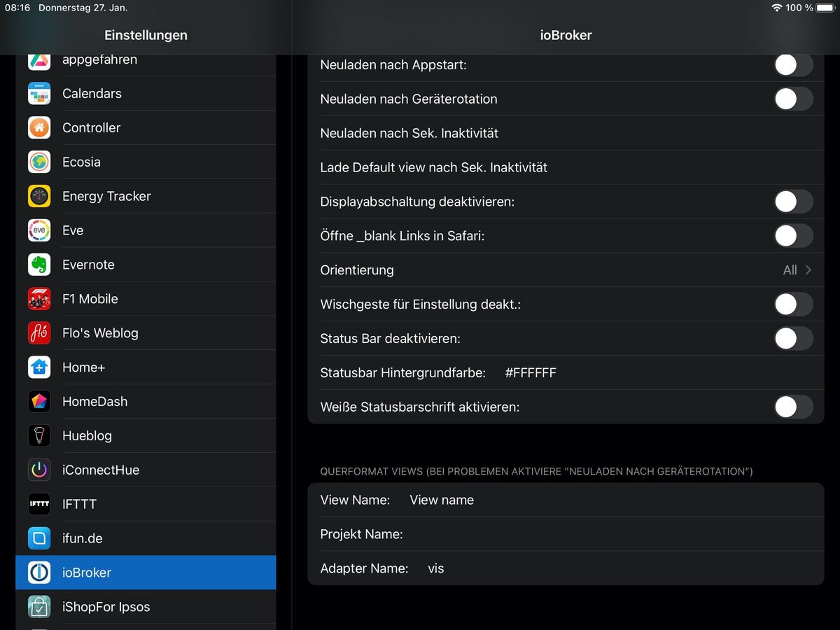The height and width of the screenshot is (630, 840).
Task: Tap the Flo's Weblog icon
Action: click(x=39, y=333)
